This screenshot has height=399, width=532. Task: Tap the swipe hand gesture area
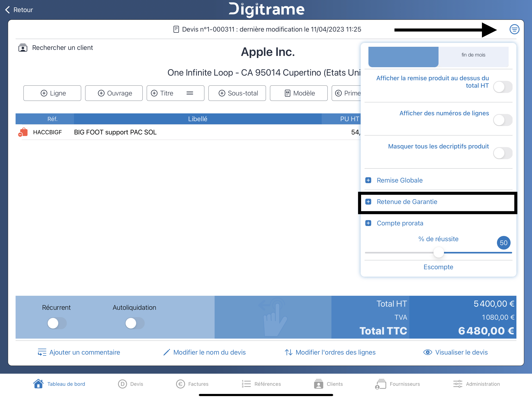point(273,317)
